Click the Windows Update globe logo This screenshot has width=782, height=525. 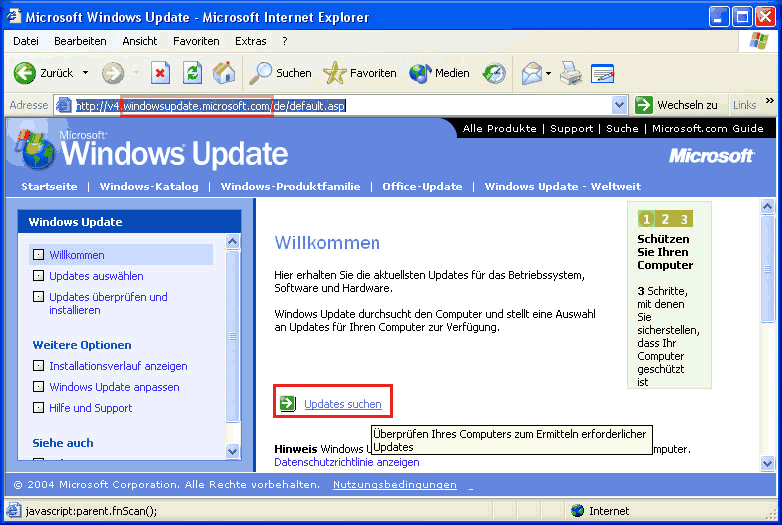pos(35,150)
